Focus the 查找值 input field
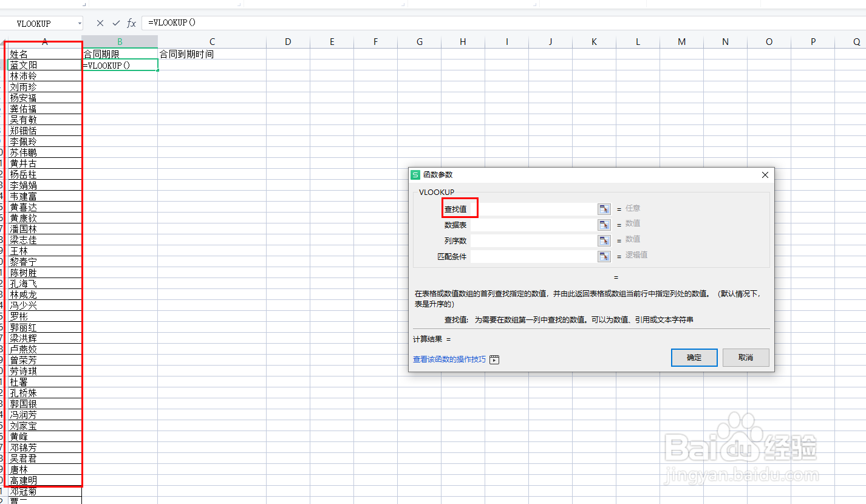 click(534, 209)
